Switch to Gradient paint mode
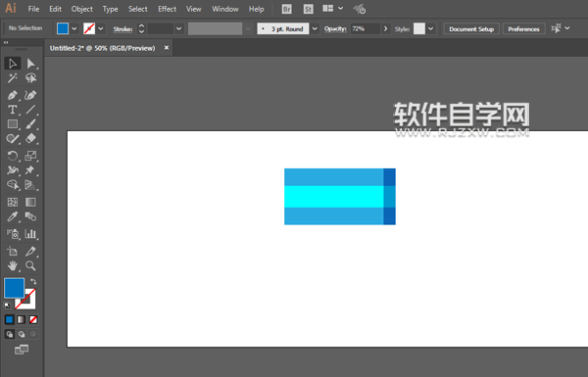588x377 pixels. pyautogui.click(x=22, y=319)
